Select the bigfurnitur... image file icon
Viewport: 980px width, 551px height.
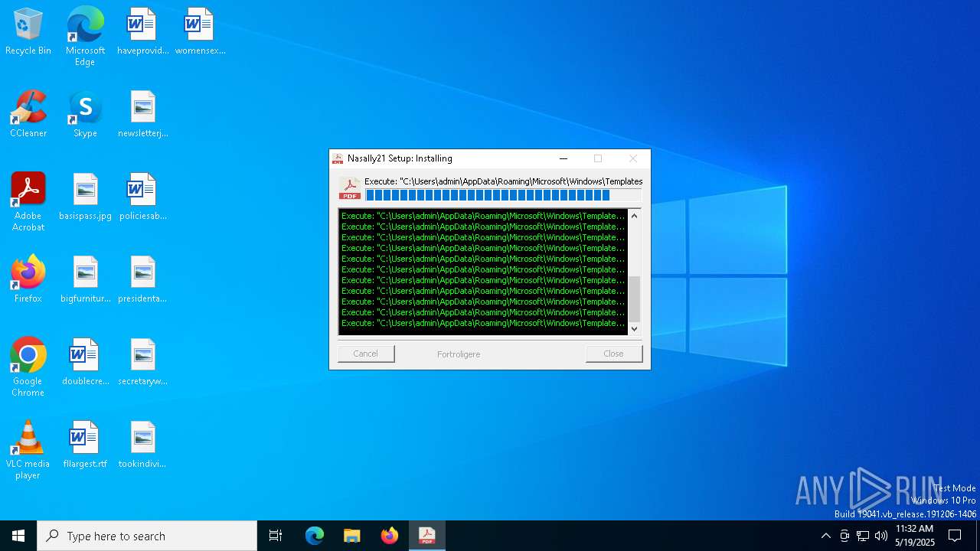tap(85, 279)
